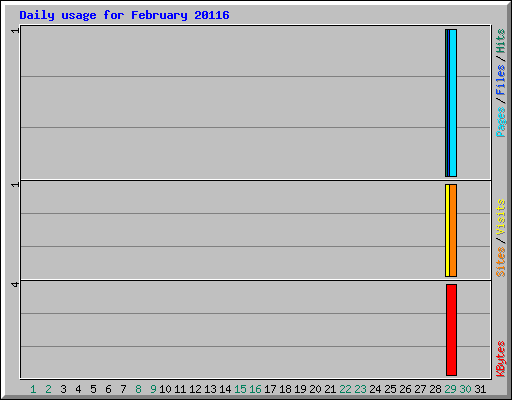Click day label 12 on the x-axis
The width and height of the screenshot is (512, 400).
click(195, 389)
